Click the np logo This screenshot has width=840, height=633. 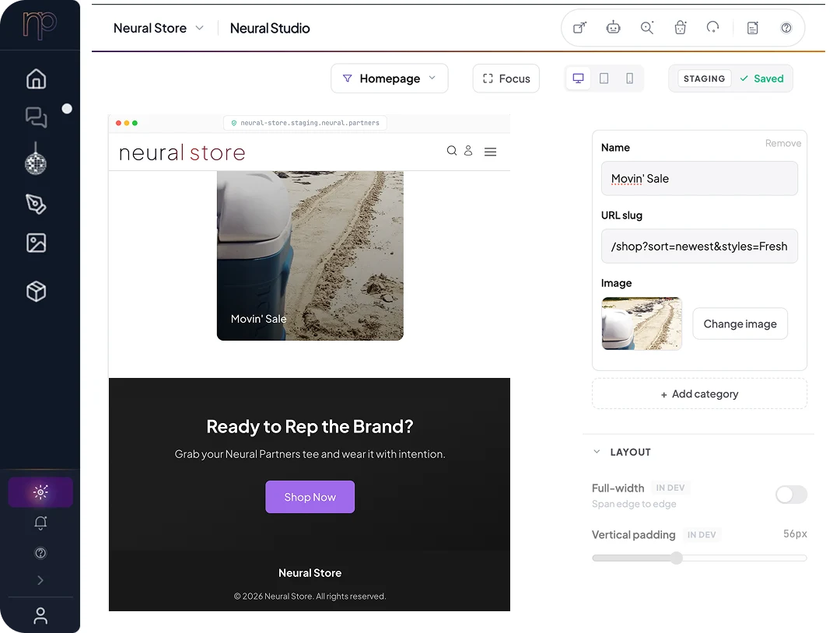pyautogui.click(x=40, y=25)
